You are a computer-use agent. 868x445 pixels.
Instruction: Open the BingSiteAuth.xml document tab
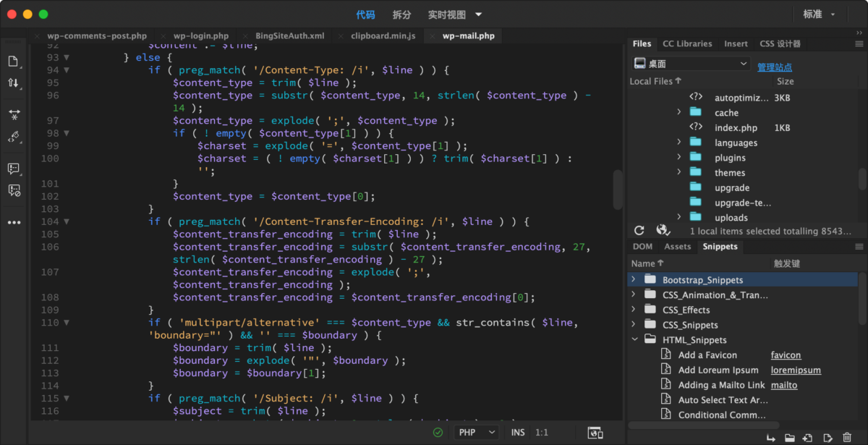(x=289, y=35)
